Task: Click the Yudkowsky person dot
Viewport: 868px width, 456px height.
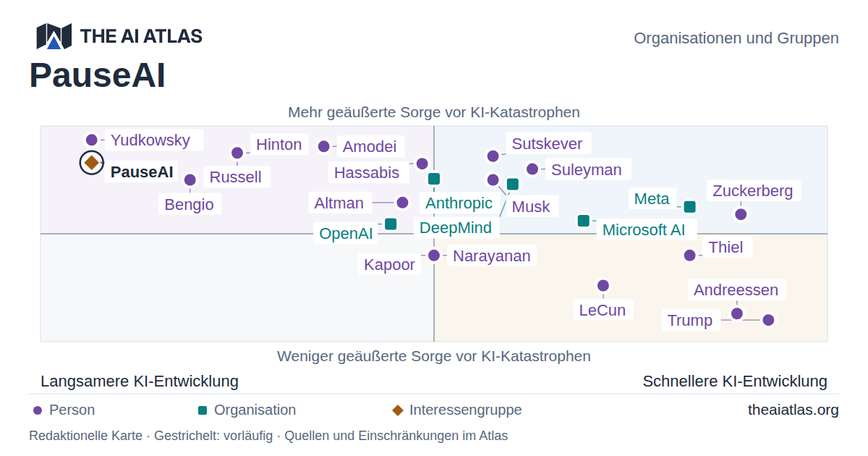Action: pos(92,140)
